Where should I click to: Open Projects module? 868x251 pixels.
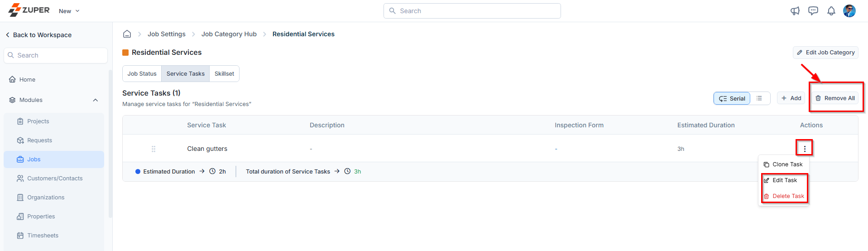[54, 121]
